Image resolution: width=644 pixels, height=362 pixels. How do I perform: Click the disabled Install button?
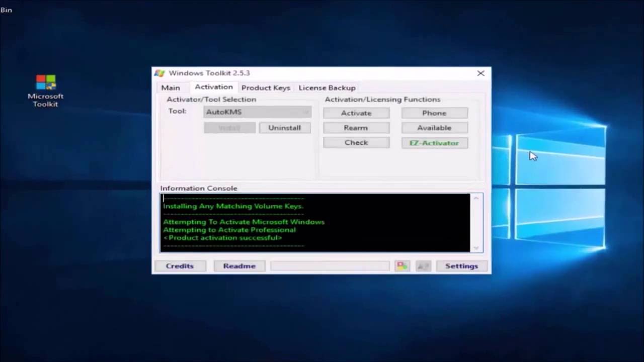coord(229,128)
